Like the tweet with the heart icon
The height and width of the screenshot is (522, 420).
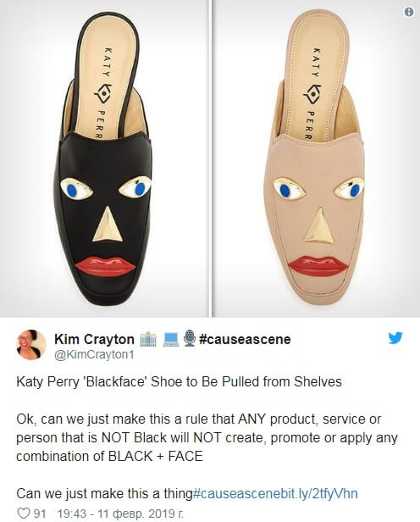pos(23,513)
